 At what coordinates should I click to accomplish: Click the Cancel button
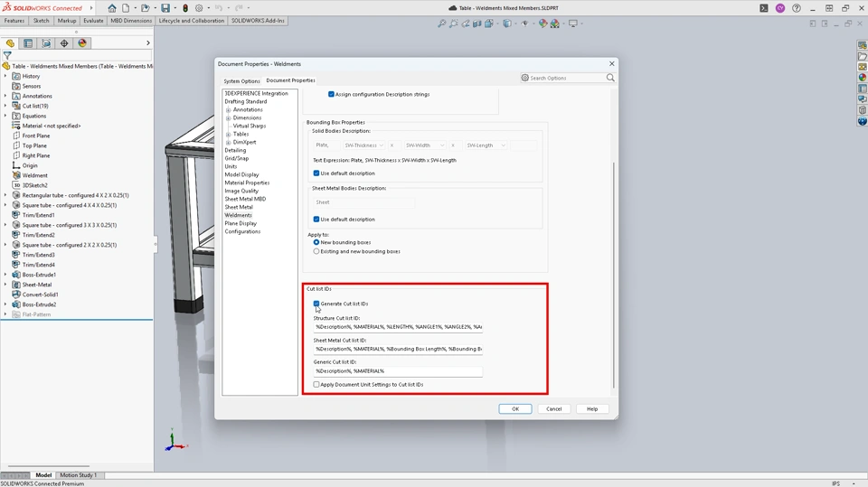click(x=554, y=409)
